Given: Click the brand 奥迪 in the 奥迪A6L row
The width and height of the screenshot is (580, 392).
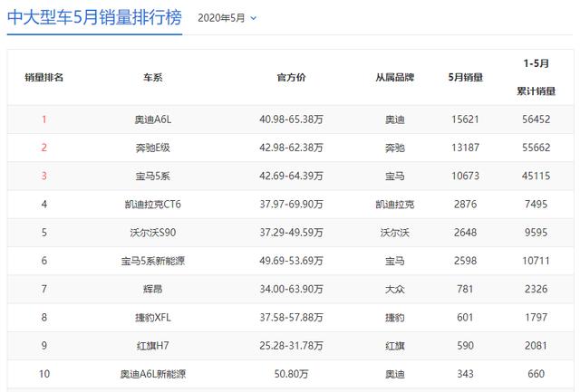Looking at the screenshot, I should [x=395, y=120].
